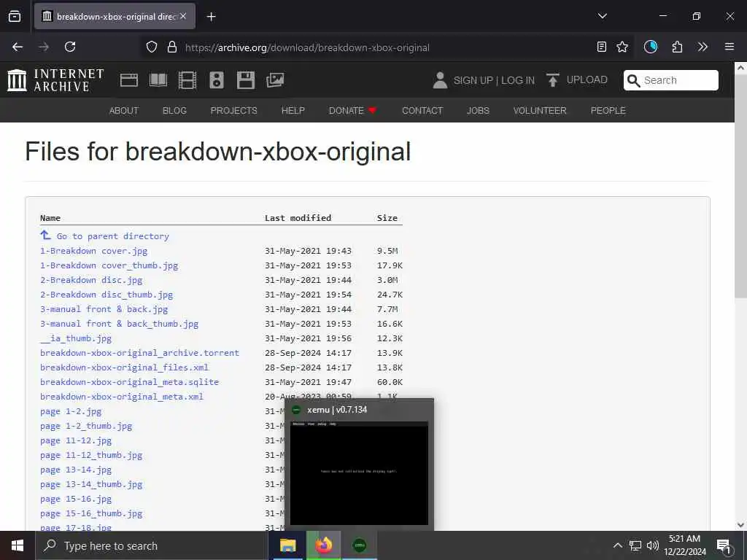
Task: Open PEOPLE menu item
Action: coord(608,111)
